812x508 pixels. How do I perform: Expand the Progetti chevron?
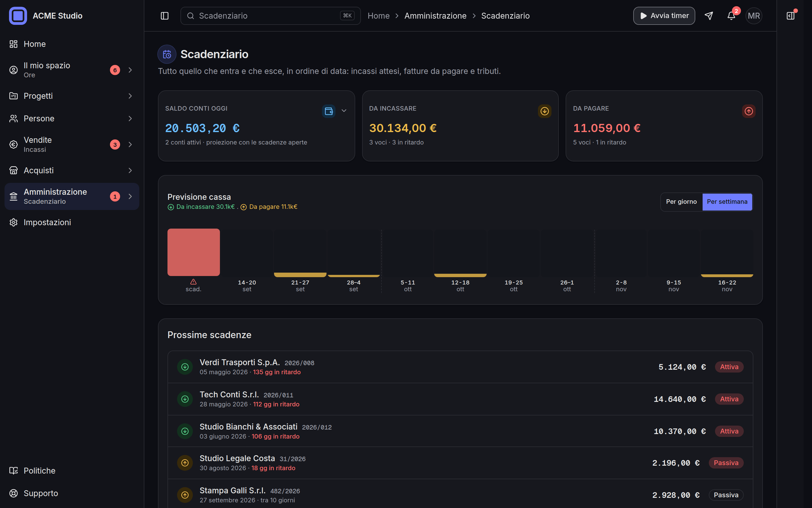coord(130,96)
